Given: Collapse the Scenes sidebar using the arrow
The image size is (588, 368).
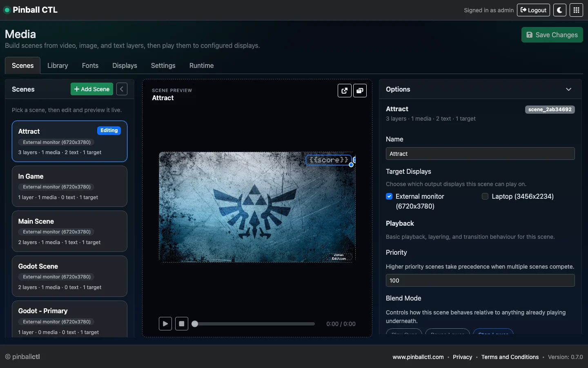Looking at the screenshot, I should (122, 89).
